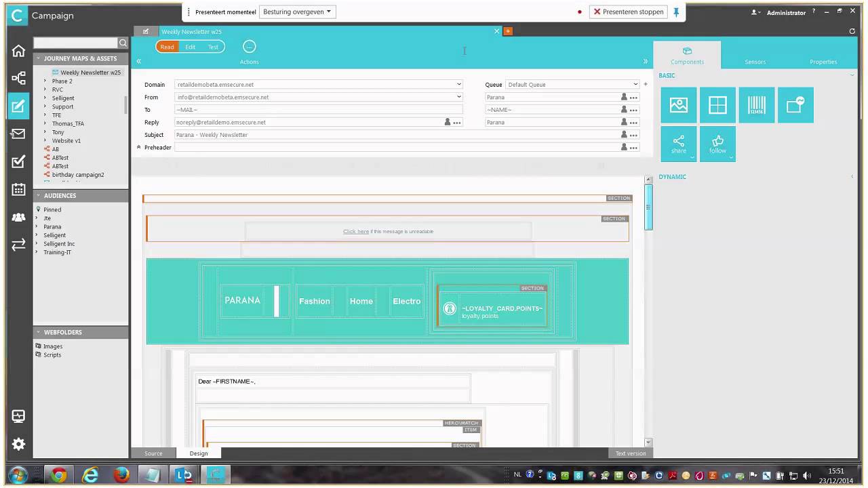Switch to the Components tab
Viewport: 868px width, 488px height.
(x=687, y=55)
